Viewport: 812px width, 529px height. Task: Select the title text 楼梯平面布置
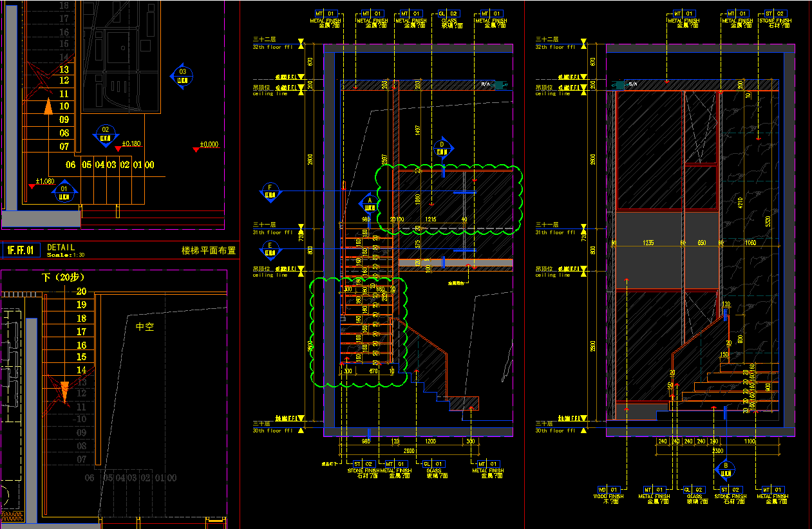click(x=209, y=250)
